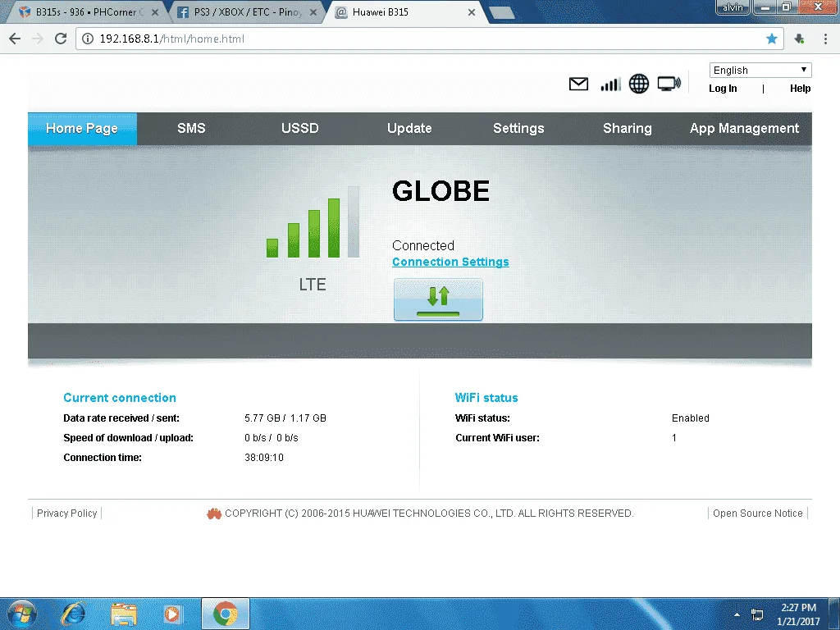Close the B315s PHCorner browser tab
Viewport: 840px width, 630px height.
[155, 11]
